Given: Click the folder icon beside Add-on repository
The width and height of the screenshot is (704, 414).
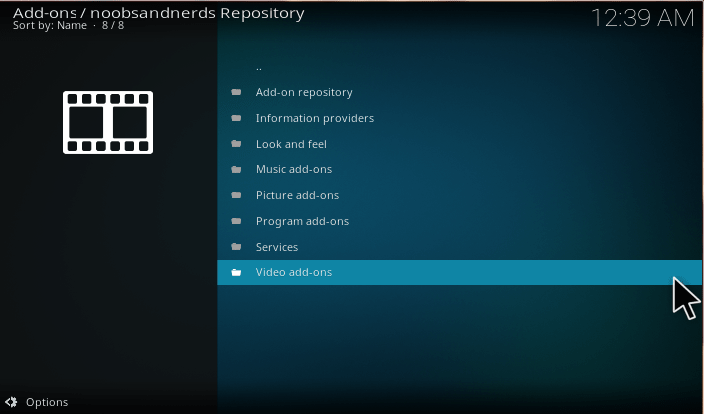Looking at the screenshot, I should pyautogui.click(x=236, y=92).
